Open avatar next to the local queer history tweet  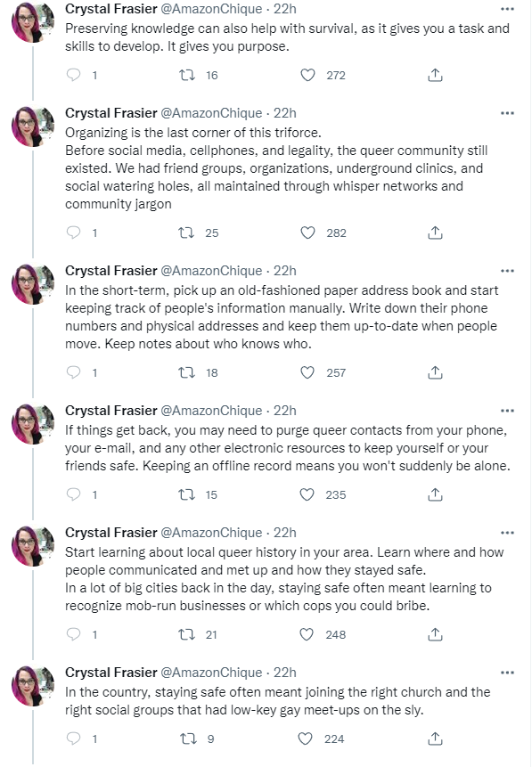33,546
